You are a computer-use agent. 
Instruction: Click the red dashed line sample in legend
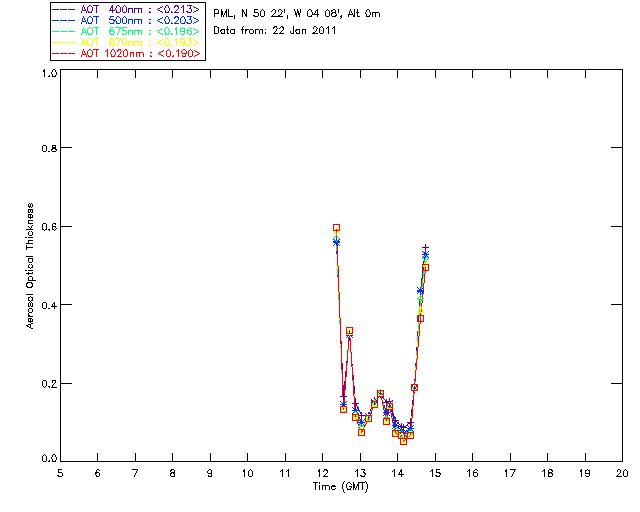pyautogui.click(x=64, y=53)
